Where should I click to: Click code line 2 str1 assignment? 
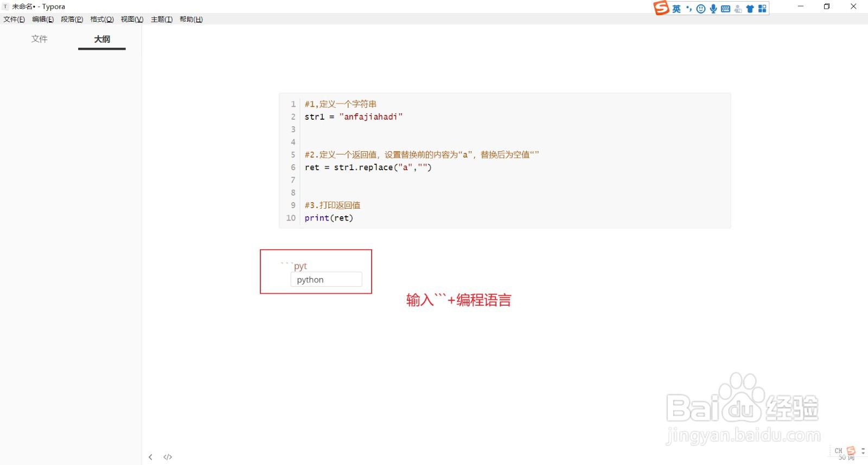click(x=353, y=117)
